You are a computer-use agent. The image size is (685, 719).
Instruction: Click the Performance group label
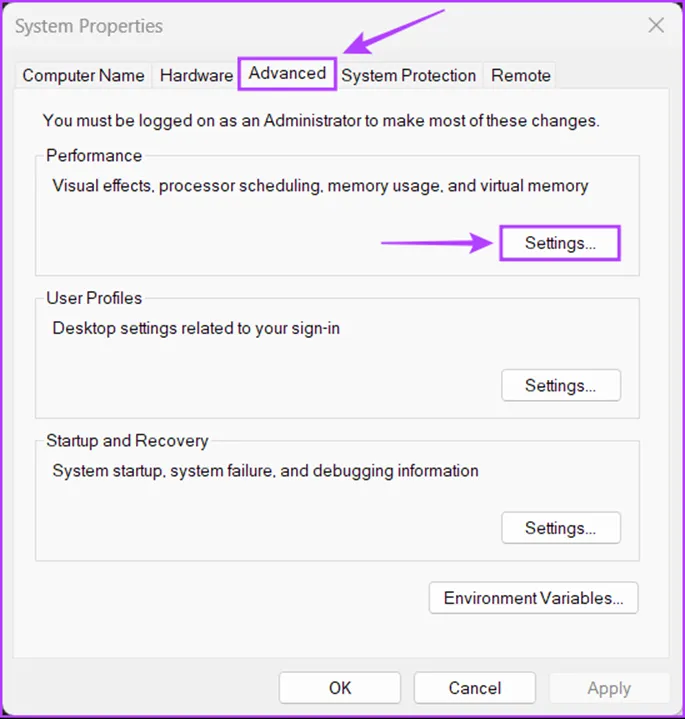tap(94, 156)
